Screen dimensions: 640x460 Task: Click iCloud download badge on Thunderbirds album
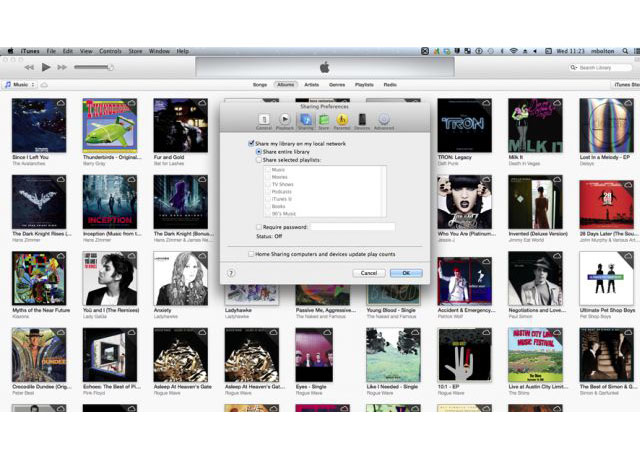(131, 103)
